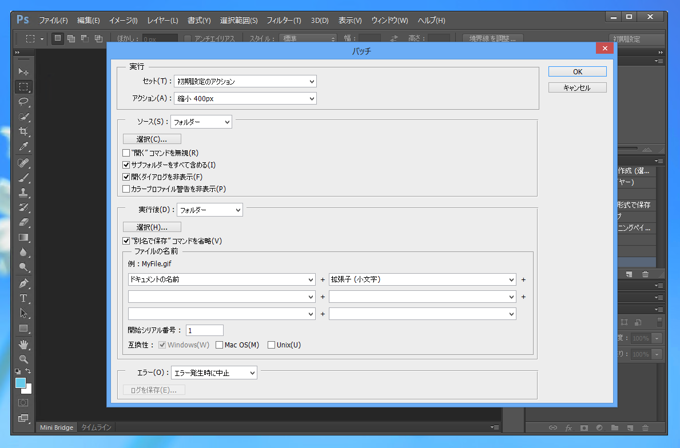Select the Rectangle shape tool

(x=23, y=328)
